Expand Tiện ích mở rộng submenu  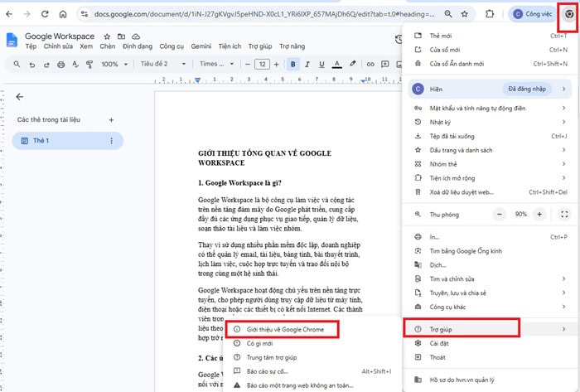tap(490, 178)
